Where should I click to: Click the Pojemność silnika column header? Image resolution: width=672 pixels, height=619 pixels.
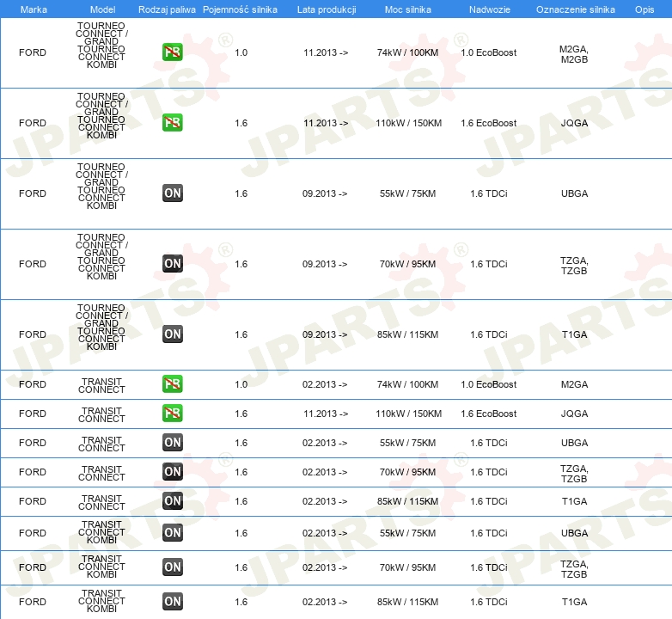click(240, 9)
